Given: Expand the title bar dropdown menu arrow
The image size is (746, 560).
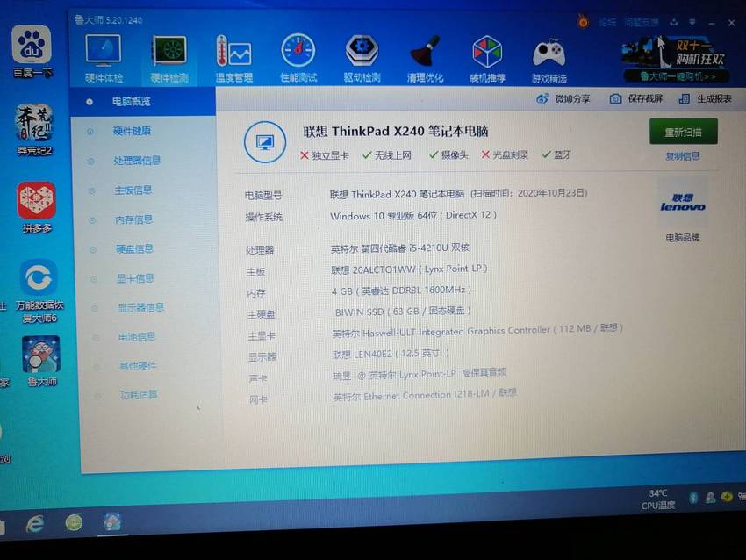Looking at the screenshot, I should [692, 22].
